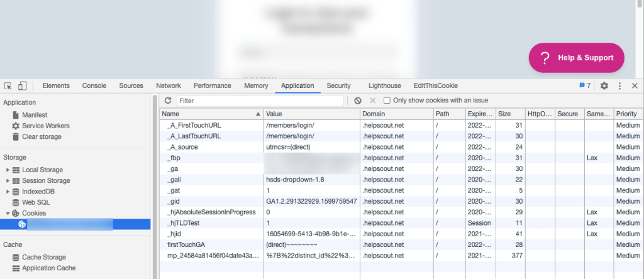The image size is (644, 279).
Task: Collapse the Cookies tree node
Action: [8, 214]
